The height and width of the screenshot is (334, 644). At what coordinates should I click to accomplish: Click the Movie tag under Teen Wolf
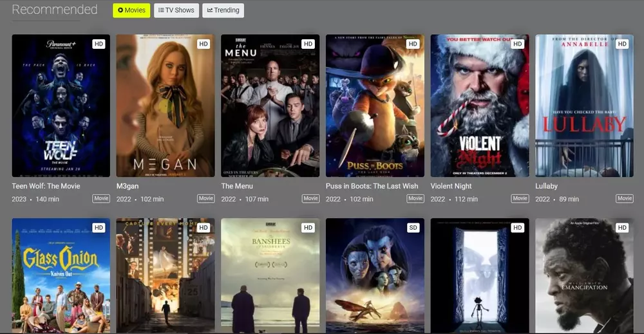pos(101,199)
